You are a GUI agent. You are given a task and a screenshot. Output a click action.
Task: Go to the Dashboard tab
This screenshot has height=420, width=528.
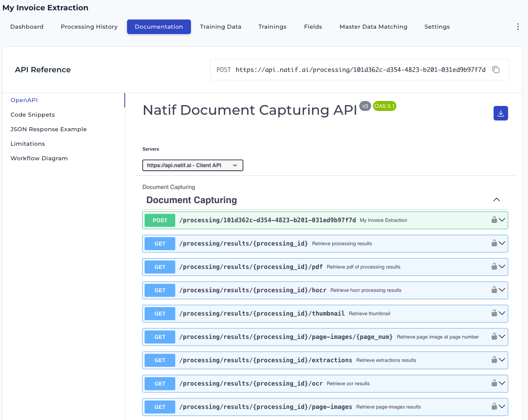[x=27, y=27]
